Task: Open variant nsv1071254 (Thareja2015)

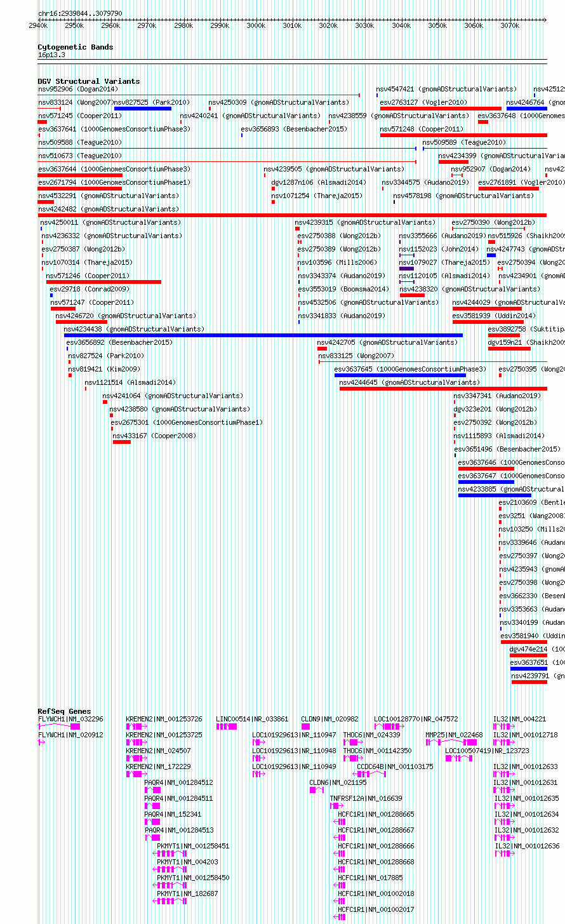Action: [317, 196]
